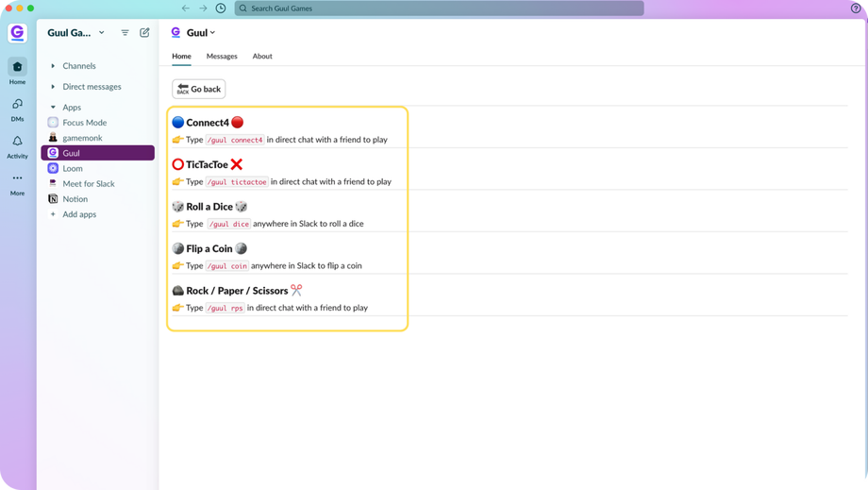
Task: Open the Home view in sidebar
Action: (17, 67)
